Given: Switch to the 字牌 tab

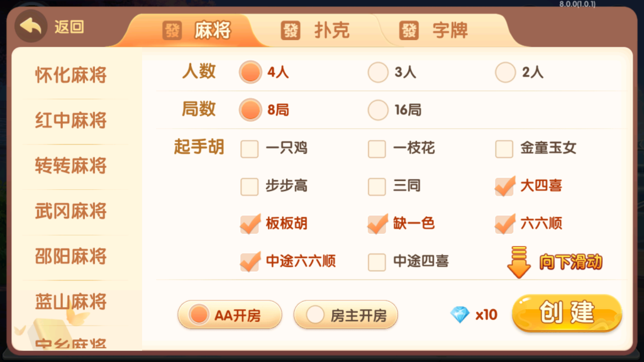Looking at the screenshot, I should click(x=447, y=30).
